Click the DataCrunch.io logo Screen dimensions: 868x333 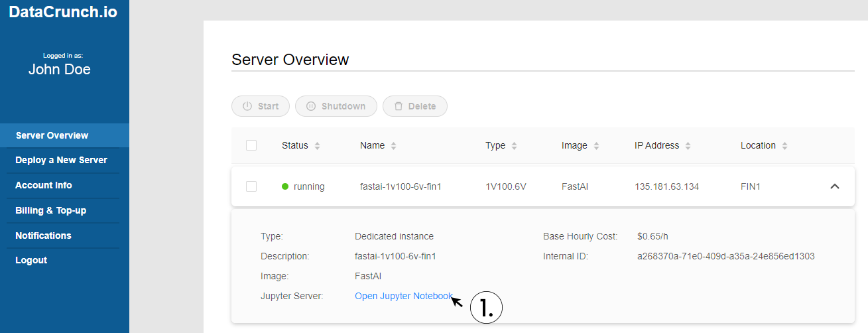point(63,12)
